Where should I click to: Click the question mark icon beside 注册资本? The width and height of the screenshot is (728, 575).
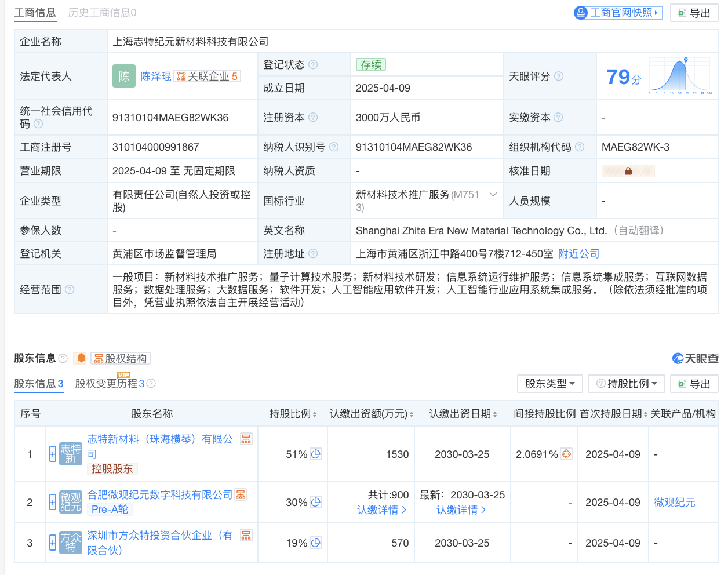pyautogui.click(x=313, y=118)
